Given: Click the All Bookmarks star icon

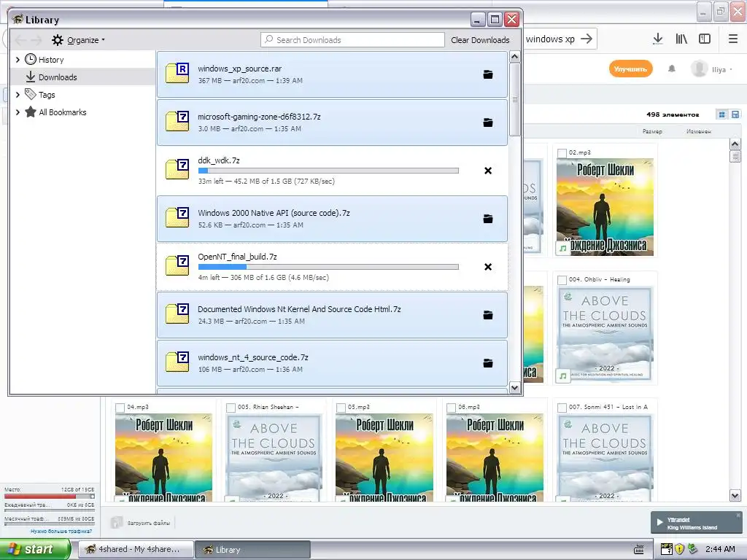Looking at the screenshot, I should click(x=31, y=112).
